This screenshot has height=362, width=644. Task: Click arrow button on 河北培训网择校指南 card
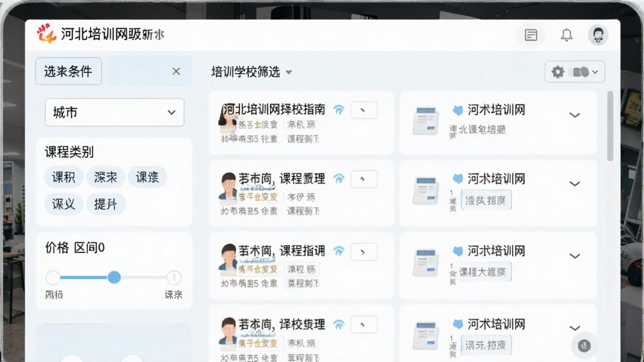[x=364, y=110]
